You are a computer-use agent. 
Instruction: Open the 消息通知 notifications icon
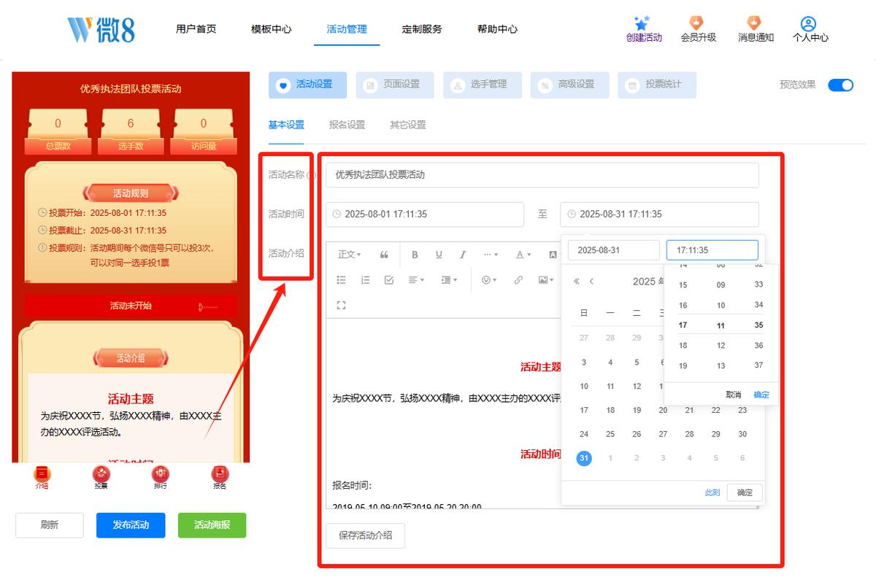755,23
